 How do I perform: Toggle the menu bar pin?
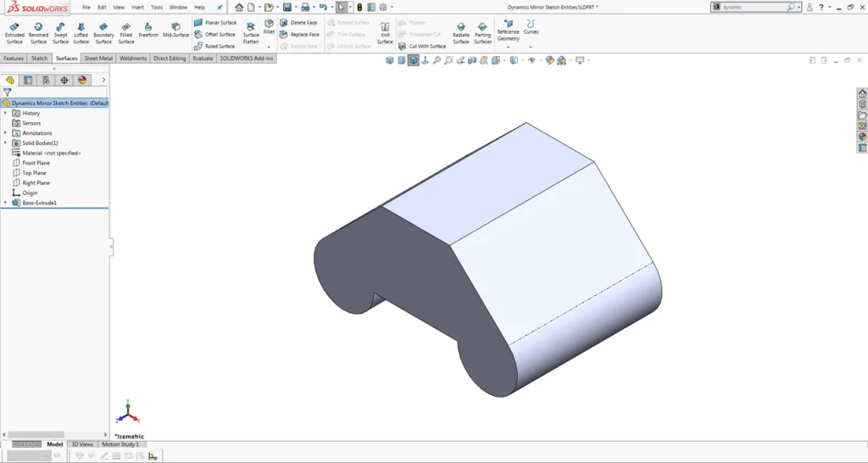click(x=220, y=7)
